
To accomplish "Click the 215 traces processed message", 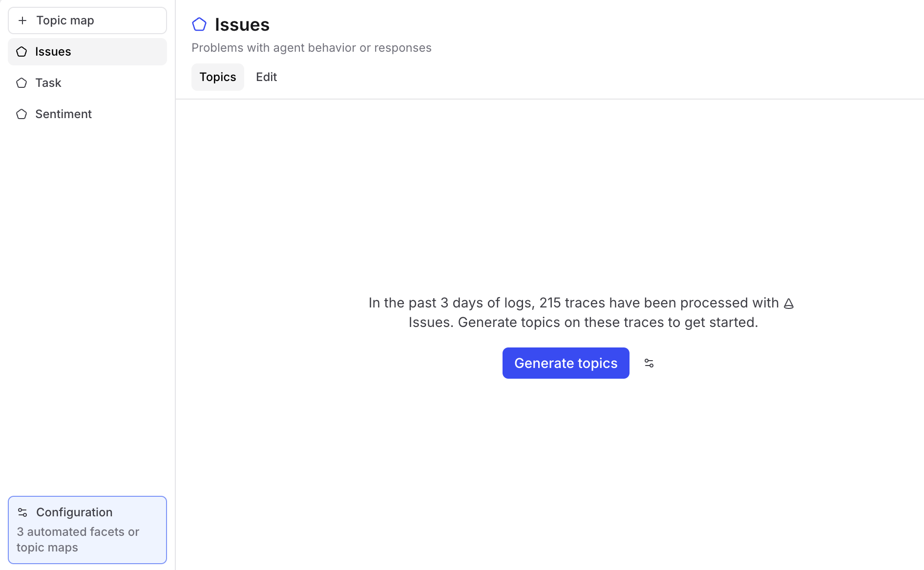I will tap(581, 312).
